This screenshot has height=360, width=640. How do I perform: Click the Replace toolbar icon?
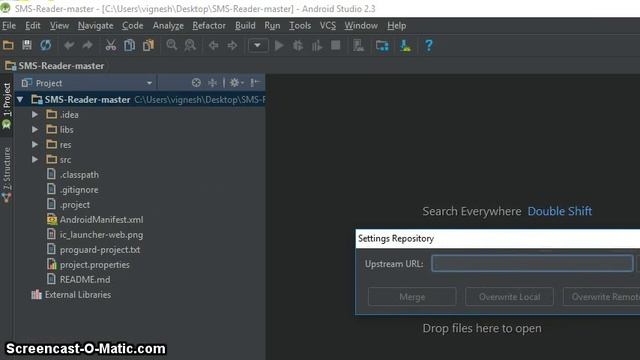190,45
